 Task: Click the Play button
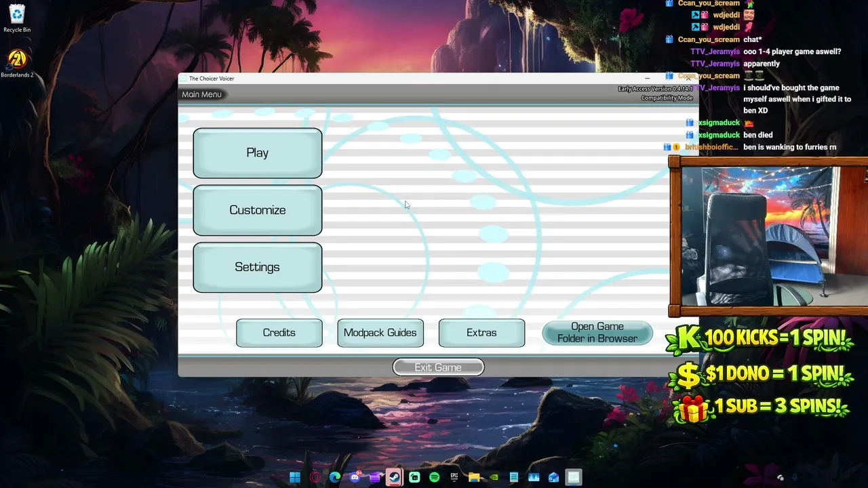[258, 153]
